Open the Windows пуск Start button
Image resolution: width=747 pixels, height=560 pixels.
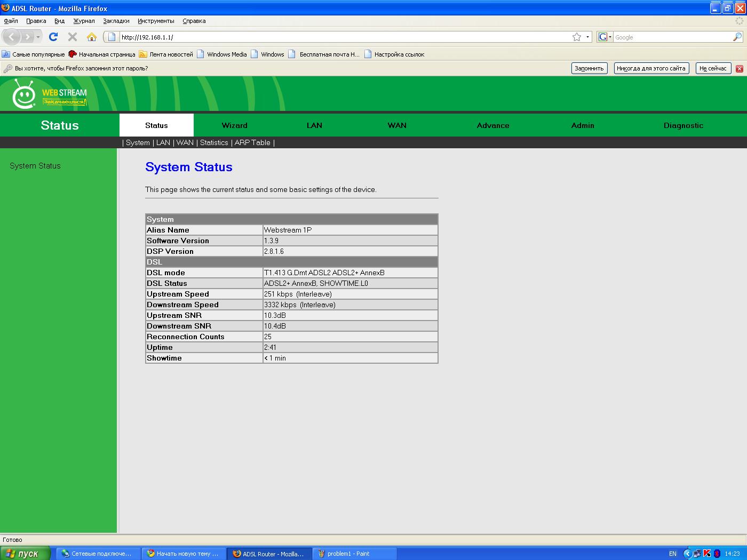pyautogui.click(x=25, y=554)
